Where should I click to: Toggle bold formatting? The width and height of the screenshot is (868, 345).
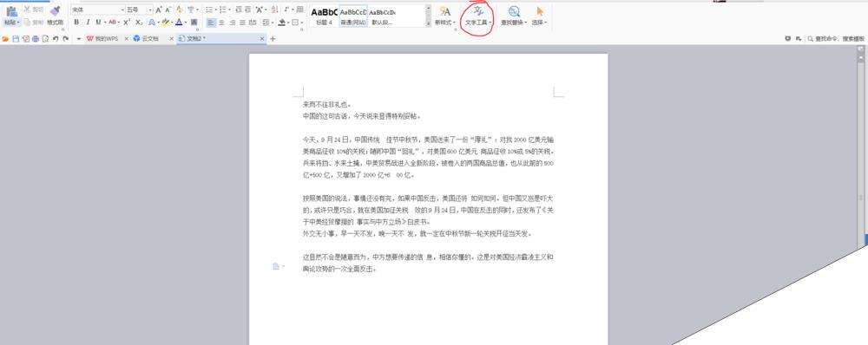point(76,23)
